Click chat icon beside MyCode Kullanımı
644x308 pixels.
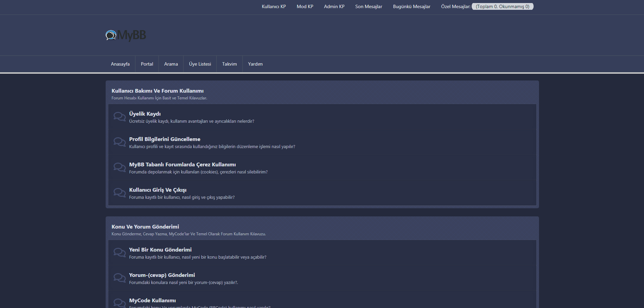coord(120,303)
